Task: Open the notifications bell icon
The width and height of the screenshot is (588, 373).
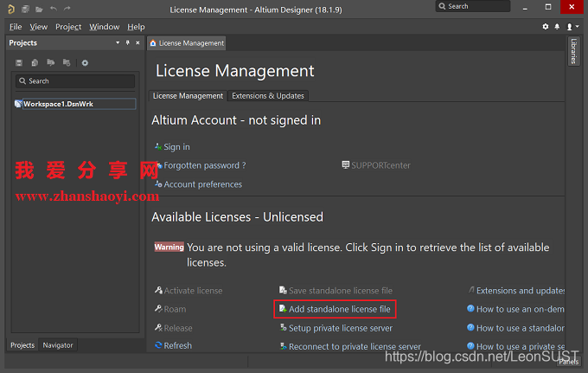Action: pyautogui.click(x=558, y=27)
